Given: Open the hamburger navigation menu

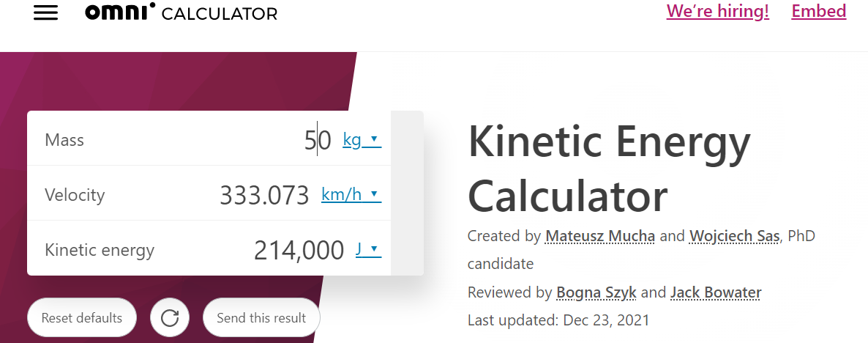Looking at the screenshot, I should [x=45, y=12].
